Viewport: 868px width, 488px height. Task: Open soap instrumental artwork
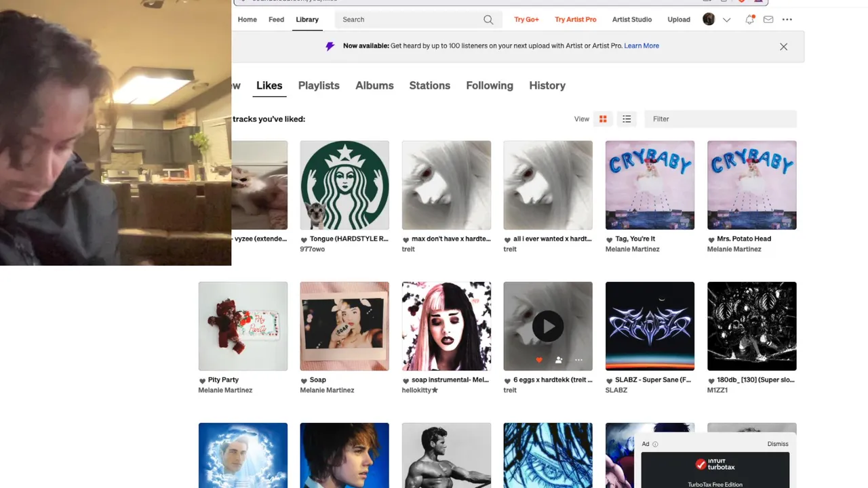click(446, 326)
